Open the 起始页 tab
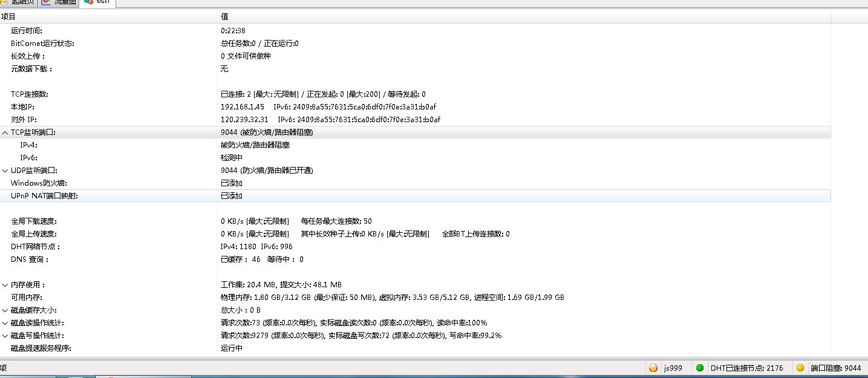 23,2
